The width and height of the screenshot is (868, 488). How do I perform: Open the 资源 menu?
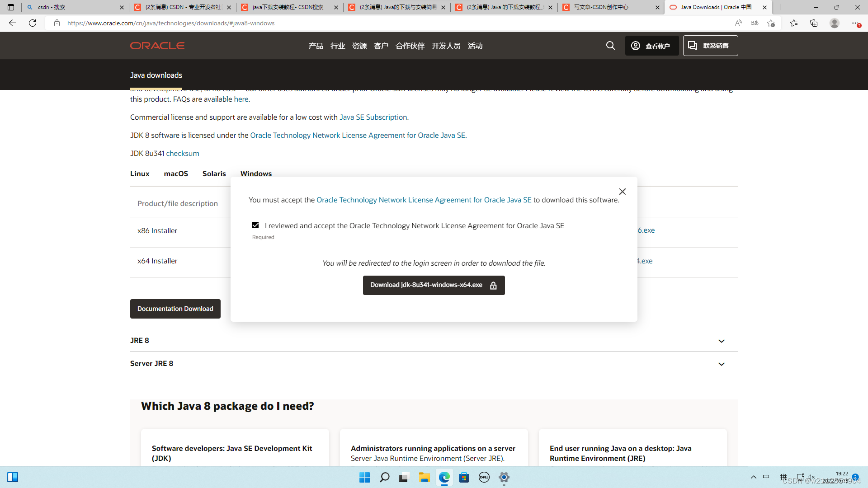coord(359,46)
